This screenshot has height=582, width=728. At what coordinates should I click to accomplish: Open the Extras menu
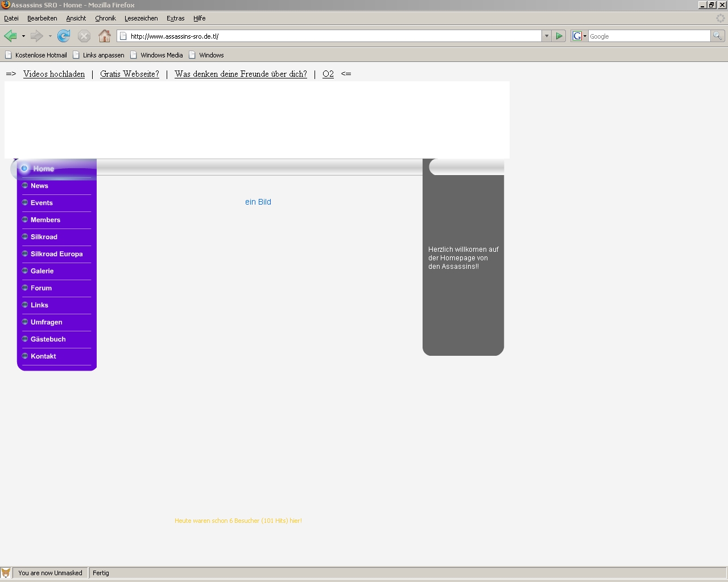point(175,18)
